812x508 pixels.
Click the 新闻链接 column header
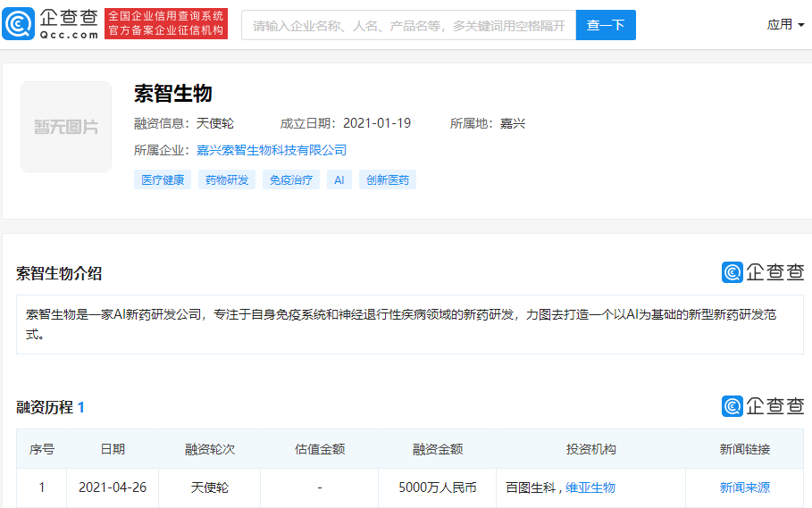point(745,449)
